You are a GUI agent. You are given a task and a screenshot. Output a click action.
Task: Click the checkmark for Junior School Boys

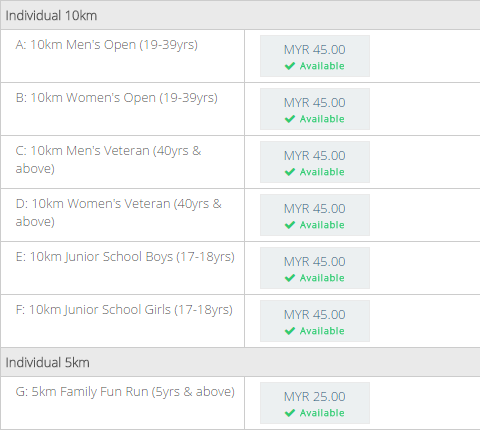290,278
